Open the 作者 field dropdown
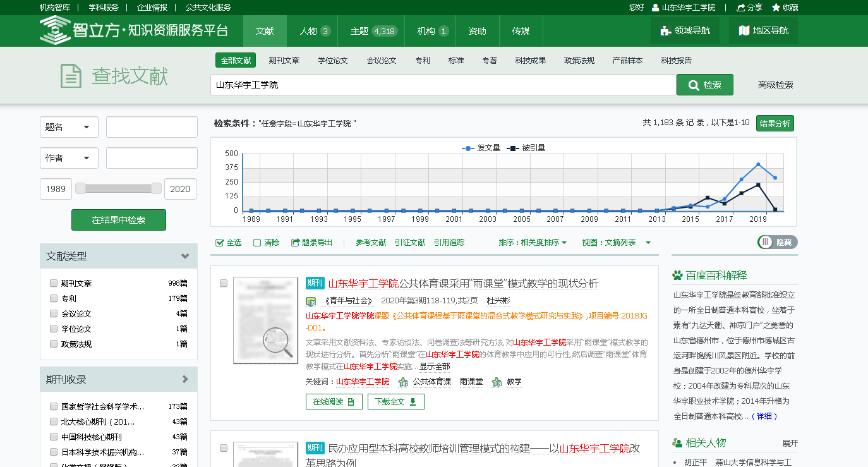The height and width of the screenshot is (467, 868). pos(69,158)
